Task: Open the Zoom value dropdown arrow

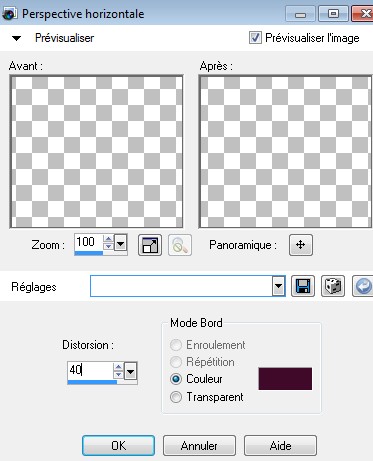Action: tap(120, 243)
